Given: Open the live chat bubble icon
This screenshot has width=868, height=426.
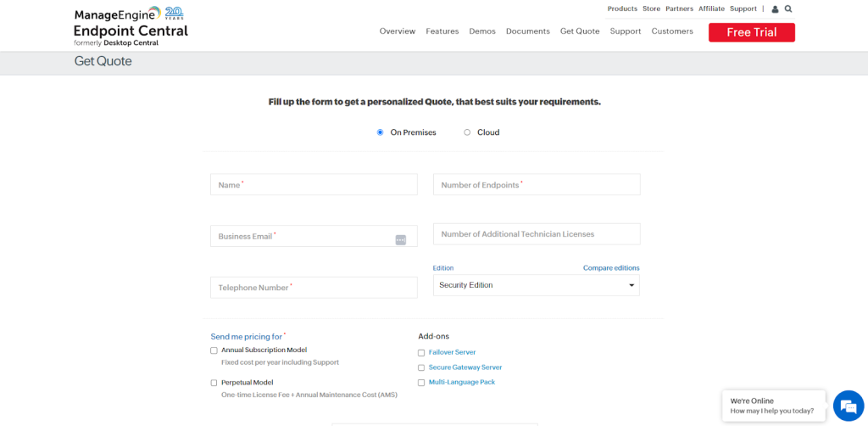Looking at the screenshot, I should coord(849,406).
